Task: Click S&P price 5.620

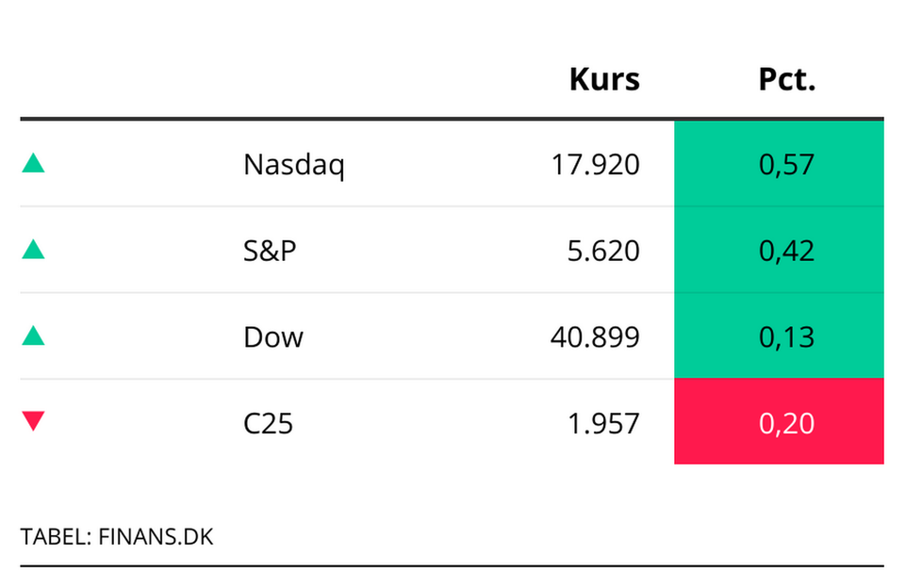Action: pyautogui.click(x=603, y=251)
